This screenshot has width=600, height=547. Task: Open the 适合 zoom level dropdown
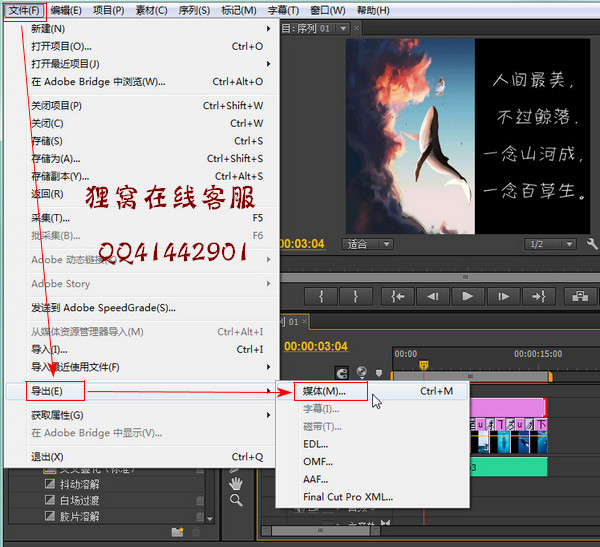367,244
